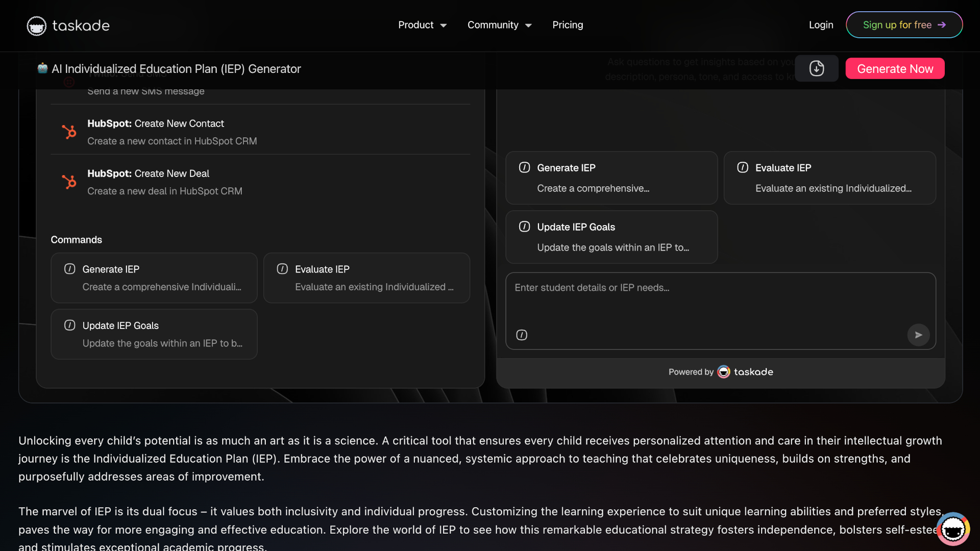980x551 pixels.
Task: Click the slash command icon in chat input
Action: (522, 335)
